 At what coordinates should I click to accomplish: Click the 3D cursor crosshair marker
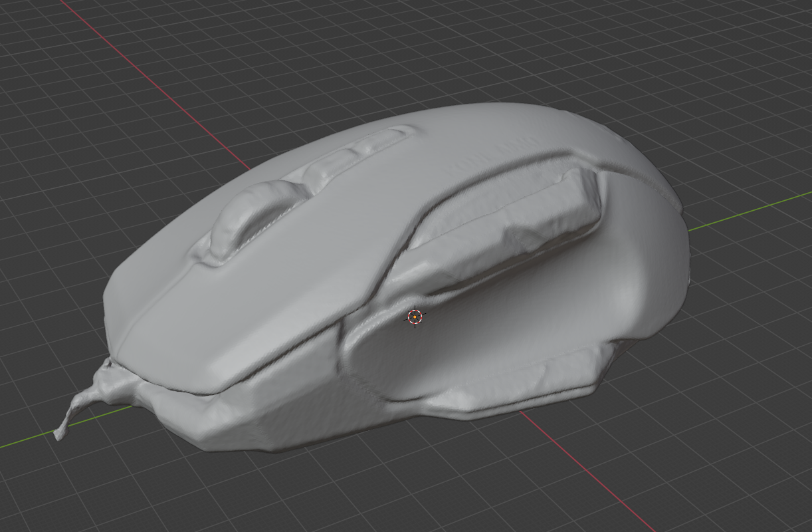point(415,318)
